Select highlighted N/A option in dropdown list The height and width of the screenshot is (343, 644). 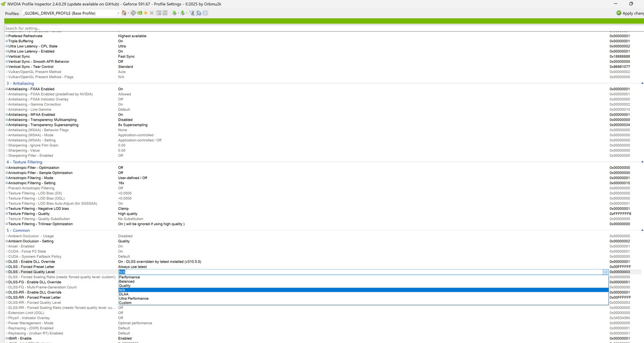[363, 290]
